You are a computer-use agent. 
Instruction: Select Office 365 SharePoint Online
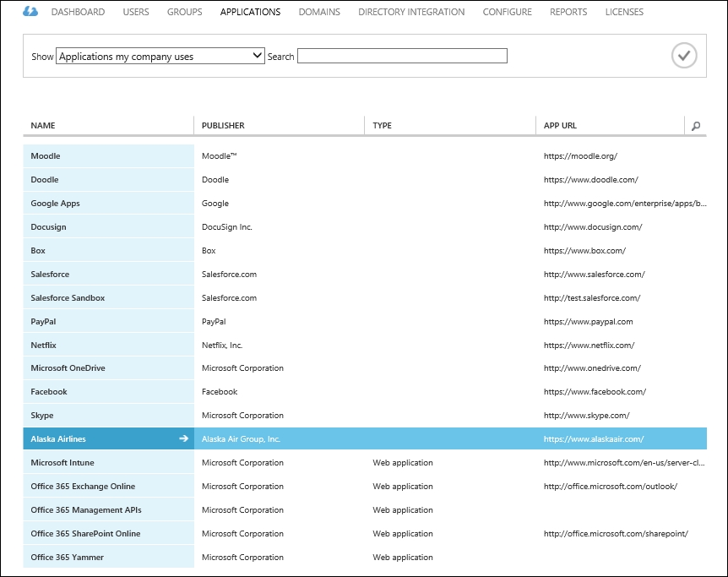[85, 534]
